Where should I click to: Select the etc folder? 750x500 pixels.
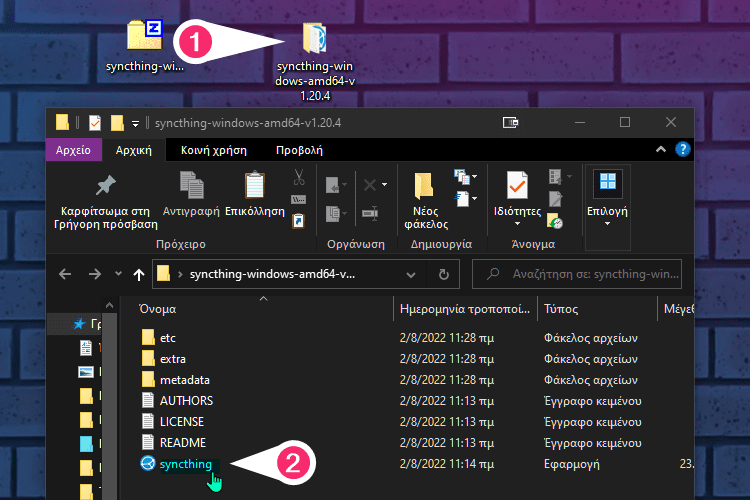pyautogui.click(x=167, y=338)
